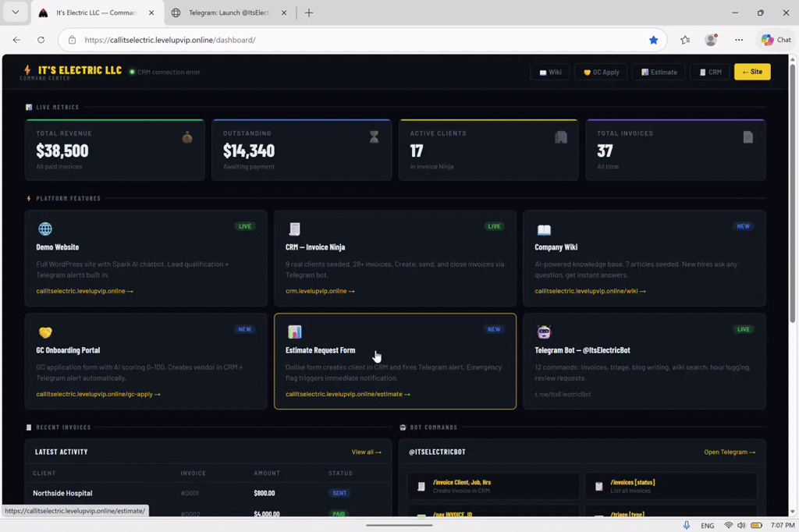Click the It's Electric LLC logo
This screenshot has height=532, width=799.
click(73, 72)
